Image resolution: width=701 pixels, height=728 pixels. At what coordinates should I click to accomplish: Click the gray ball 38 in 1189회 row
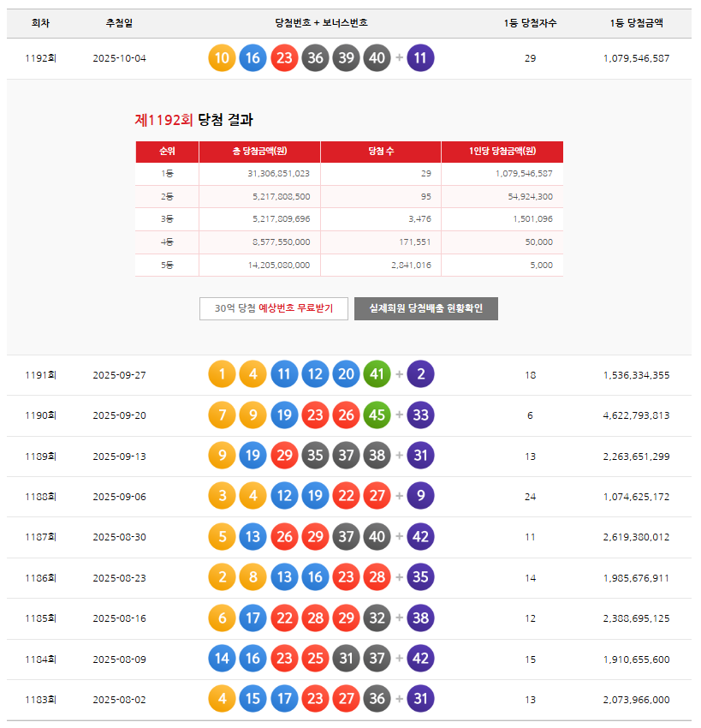tap(377, 456)
